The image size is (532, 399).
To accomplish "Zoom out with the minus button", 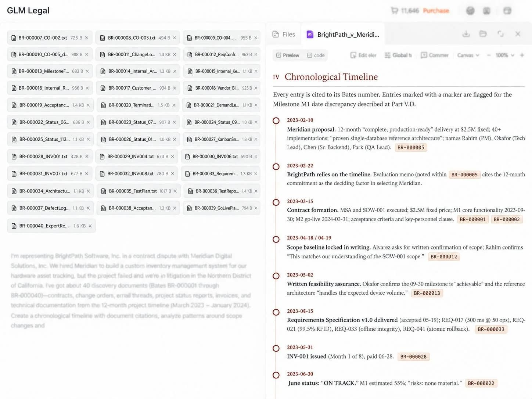I will [489, 55].
